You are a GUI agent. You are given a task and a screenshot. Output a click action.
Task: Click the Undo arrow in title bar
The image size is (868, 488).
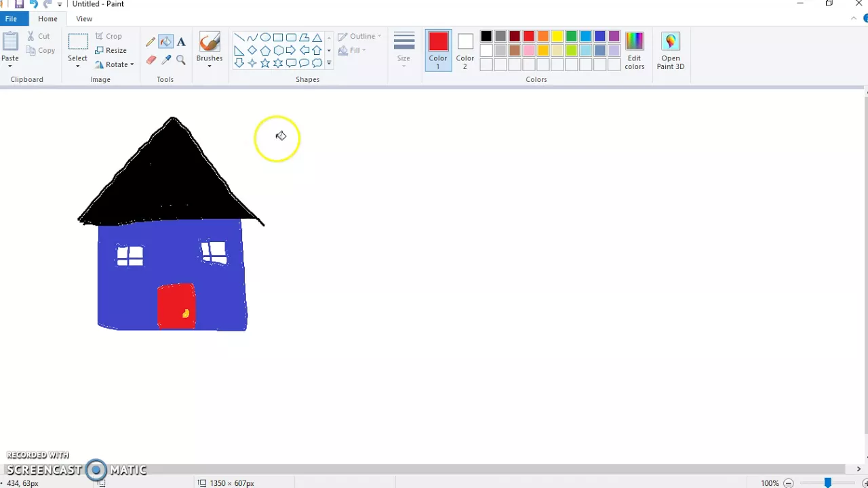pos(33,4)
